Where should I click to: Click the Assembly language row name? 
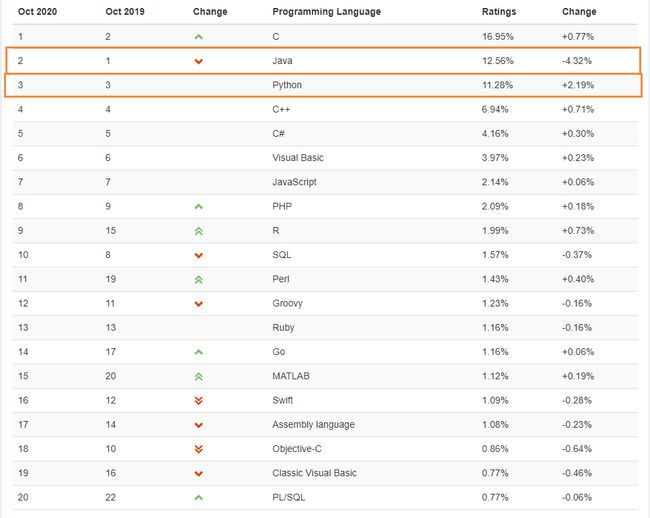click(313, 425)
